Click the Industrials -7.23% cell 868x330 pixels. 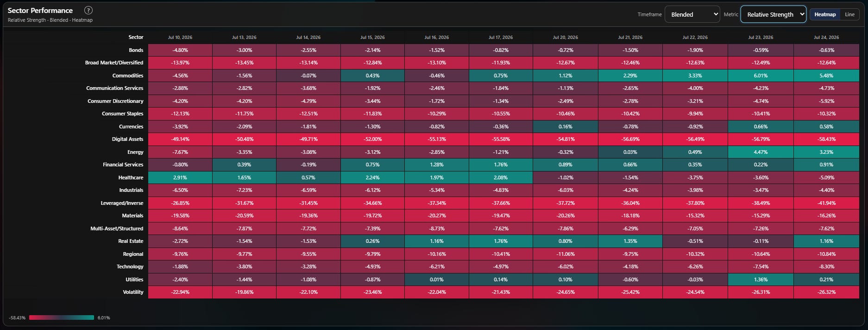244,190
